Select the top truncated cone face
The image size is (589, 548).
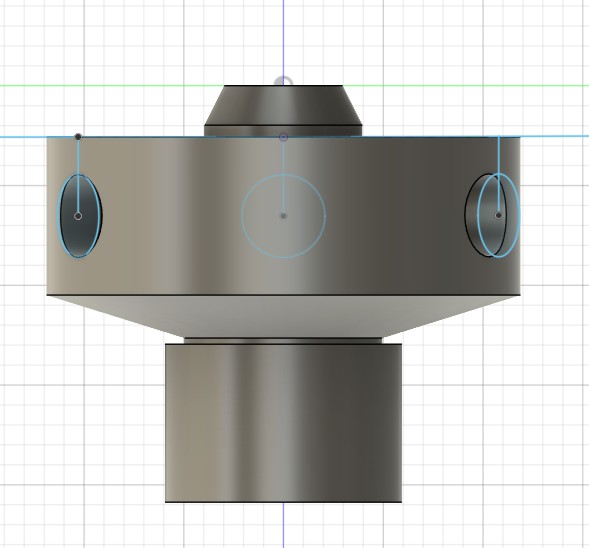[284, 105]
